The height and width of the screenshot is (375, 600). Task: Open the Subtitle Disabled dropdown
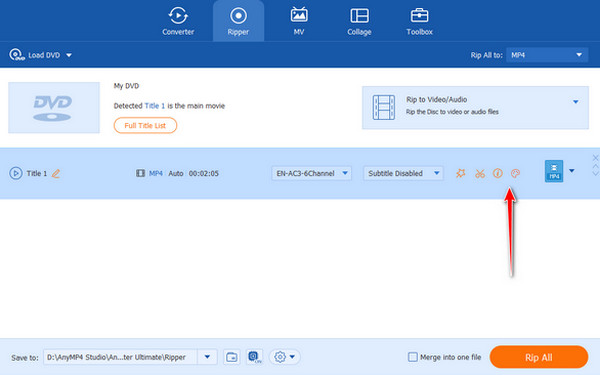[x=403, y=173]
